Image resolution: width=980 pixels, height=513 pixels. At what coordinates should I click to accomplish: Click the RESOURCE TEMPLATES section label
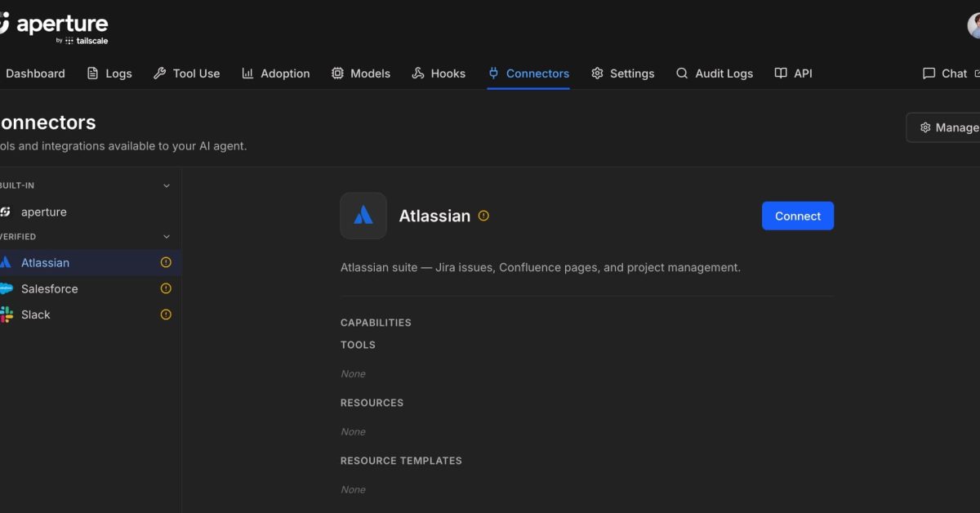(x=401, y=461)
